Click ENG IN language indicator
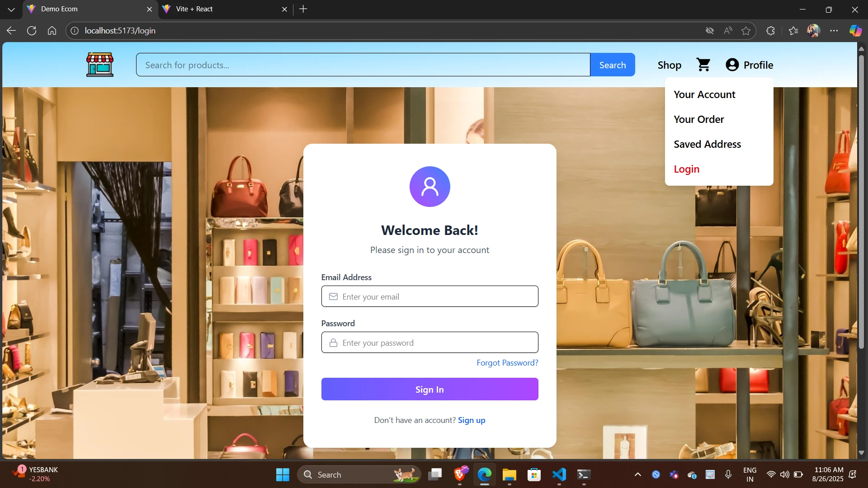 [750, 474]
